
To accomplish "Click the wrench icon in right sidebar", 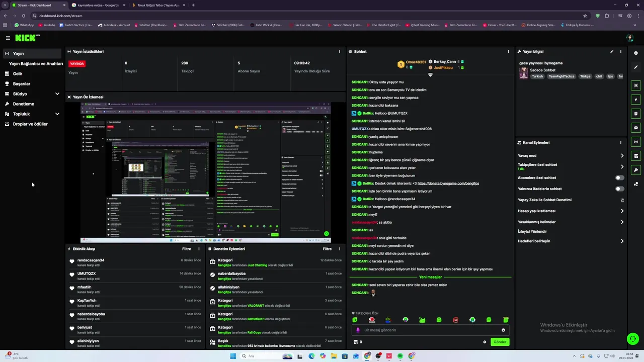I will 636,170.
